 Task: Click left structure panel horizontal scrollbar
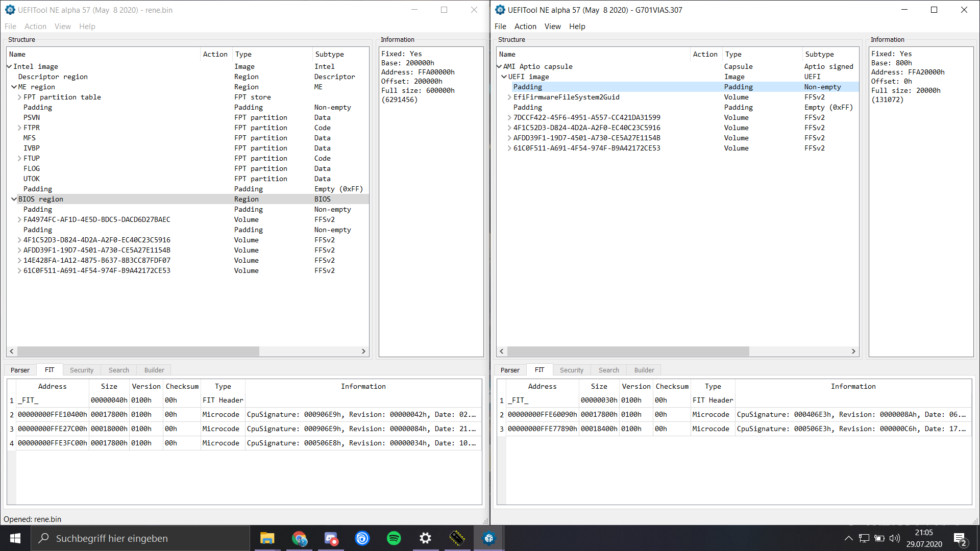coord(138,351)
